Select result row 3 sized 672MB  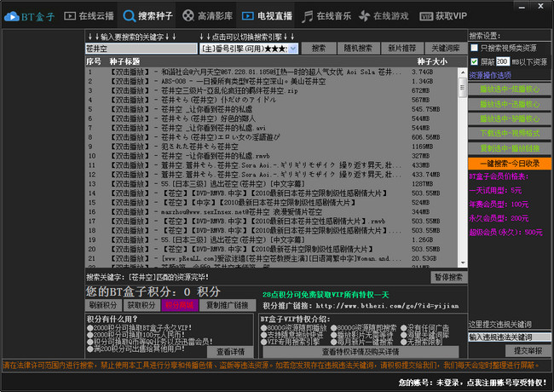(x=271, y=90)
